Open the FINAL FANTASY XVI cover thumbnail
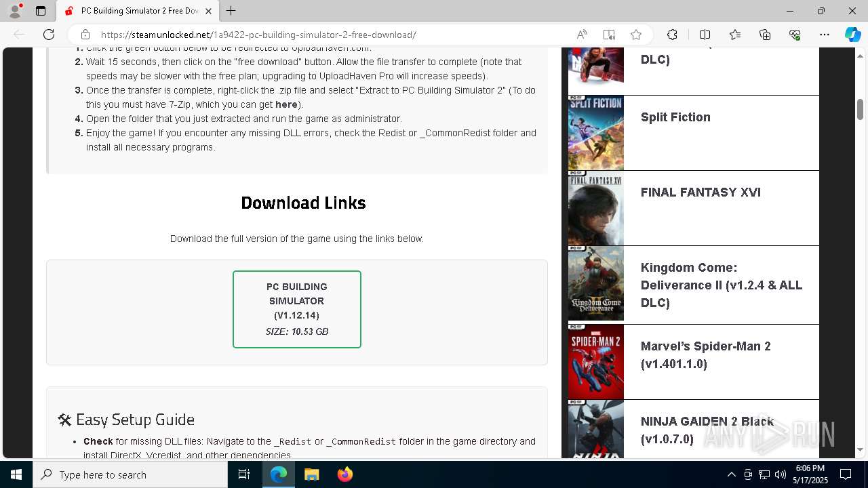Image resolution: width=868 pixels, height=488 pixels. click(x=596, y=208)
